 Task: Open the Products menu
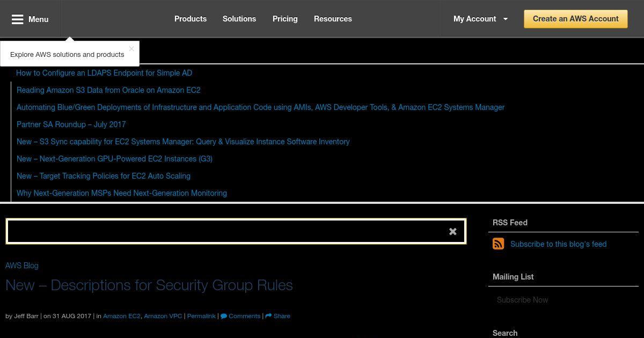[191, 19]
